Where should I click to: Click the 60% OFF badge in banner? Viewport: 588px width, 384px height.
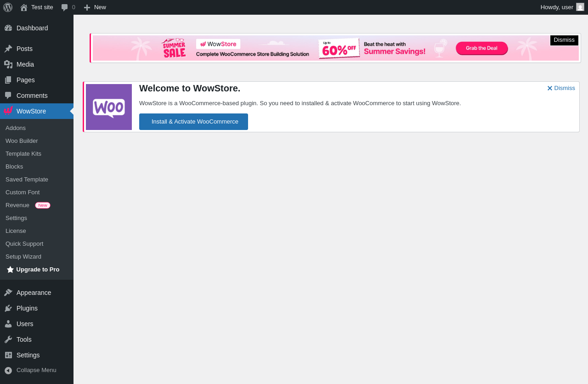click(339, 48)
